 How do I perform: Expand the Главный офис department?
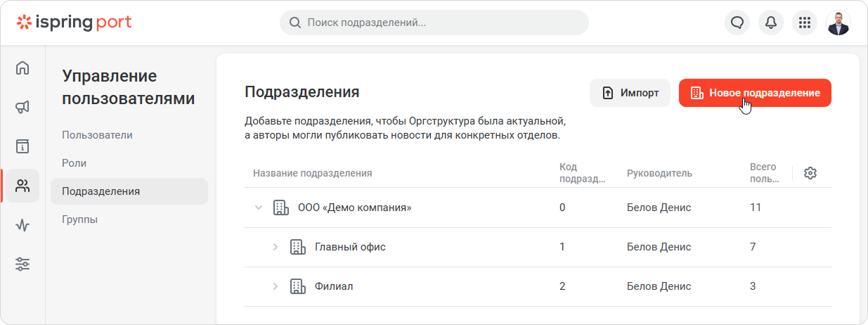click(276, 247)
